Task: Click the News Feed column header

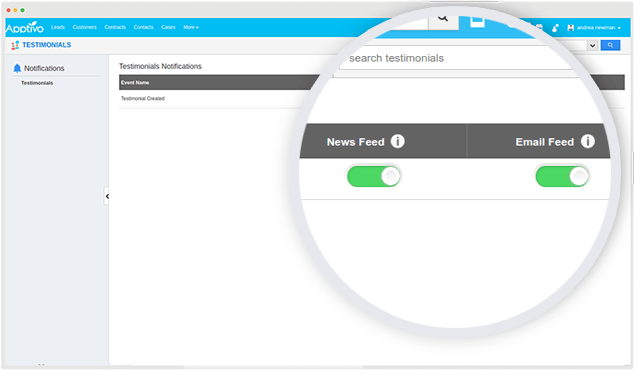Action: (x=355, y=142)
